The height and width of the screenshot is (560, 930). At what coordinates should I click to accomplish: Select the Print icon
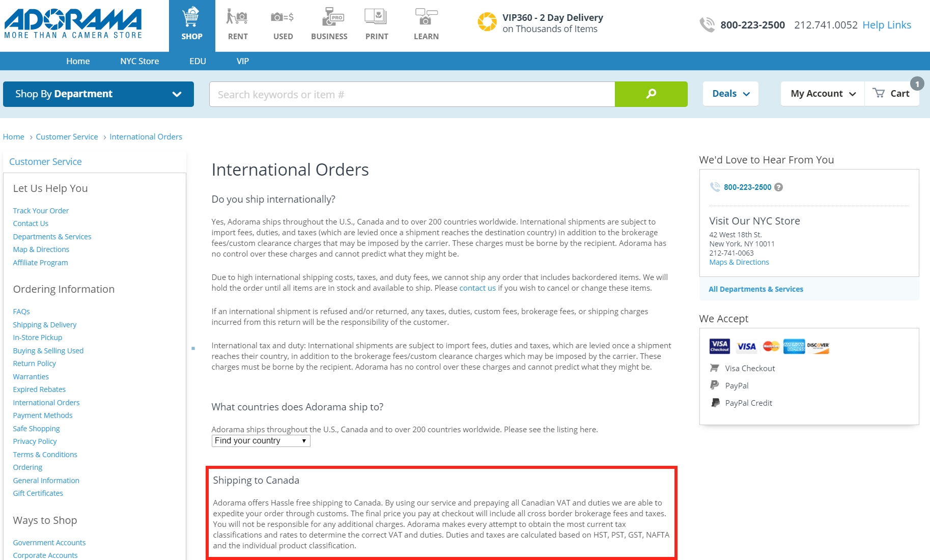tap(376, 17)
